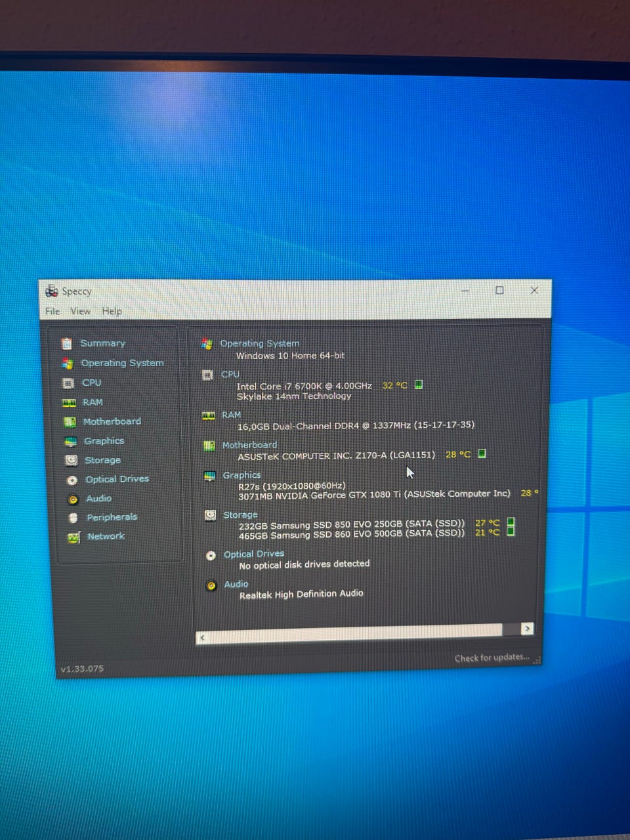Click the Optical Drives icon in summary pane
The height and width of the screenshot is (840, 630).
[x=211, y=555]
